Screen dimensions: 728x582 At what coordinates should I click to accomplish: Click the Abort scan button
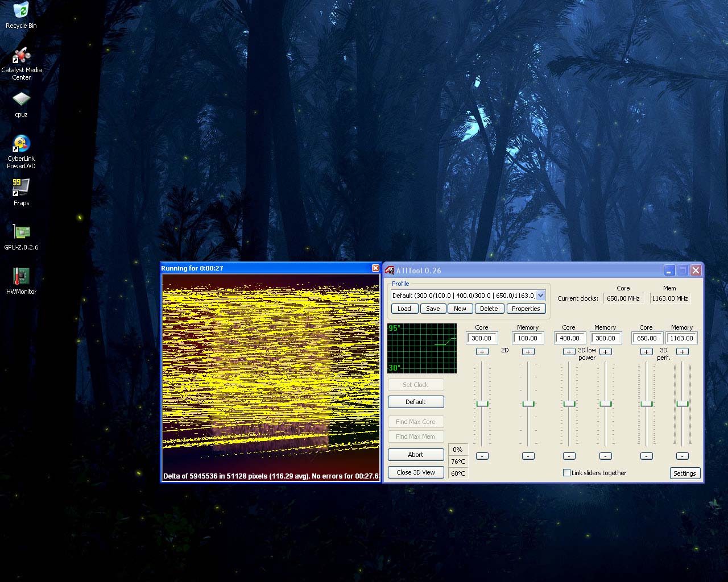tap(416, 455)
